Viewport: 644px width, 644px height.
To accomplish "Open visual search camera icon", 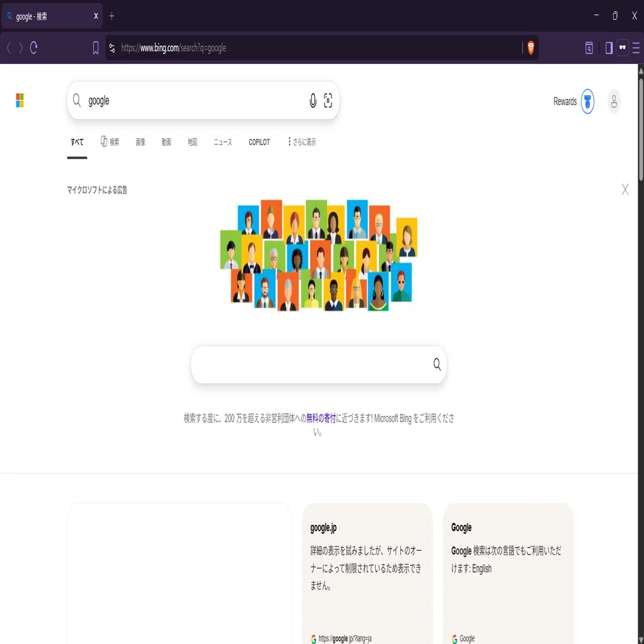I will [328, 101].
